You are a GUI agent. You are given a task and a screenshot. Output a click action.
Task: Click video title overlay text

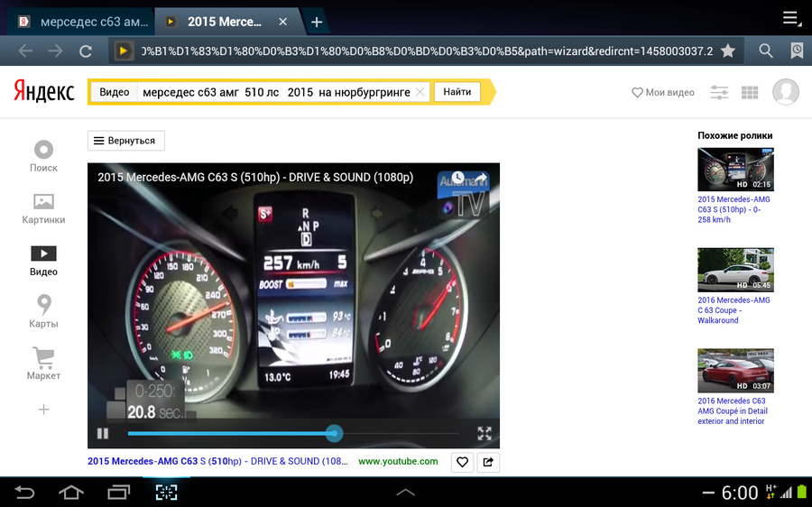[255, 177]
